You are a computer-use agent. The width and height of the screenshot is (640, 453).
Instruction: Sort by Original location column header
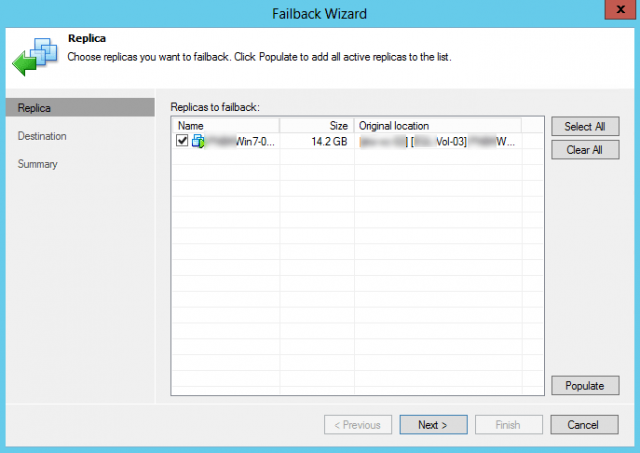point(437,126)
